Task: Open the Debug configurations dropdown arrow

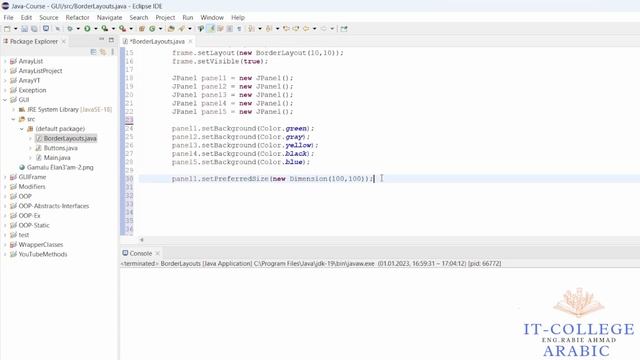Action: (78, 29)
